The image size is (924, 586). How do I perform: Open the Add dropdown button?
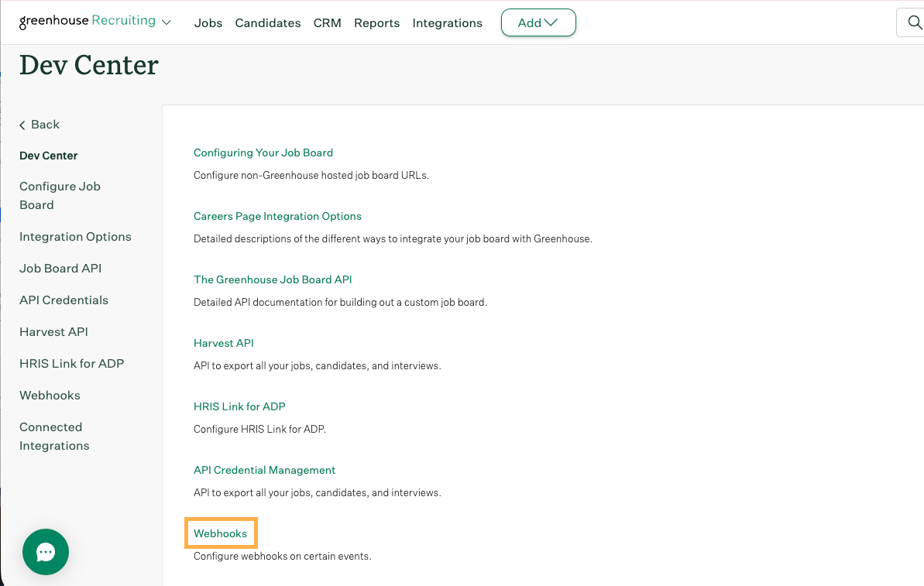click(x=538, y=22)
